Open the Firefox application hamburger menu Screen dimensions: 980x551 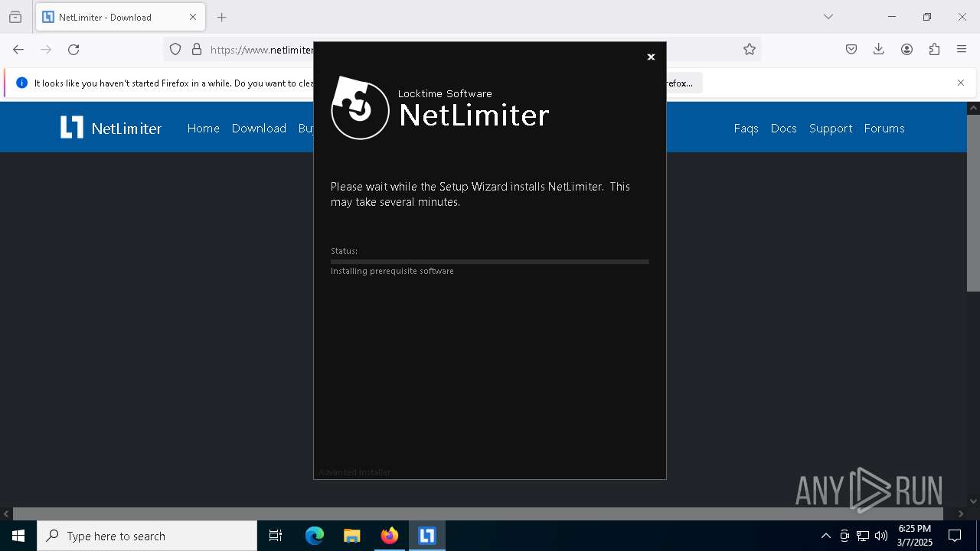pos(962,50)
